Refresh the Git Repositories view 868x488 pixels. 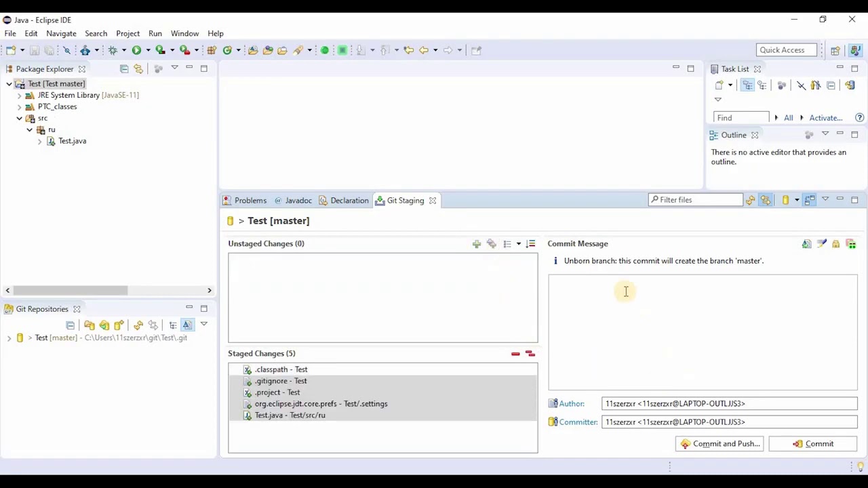point(138,325)
